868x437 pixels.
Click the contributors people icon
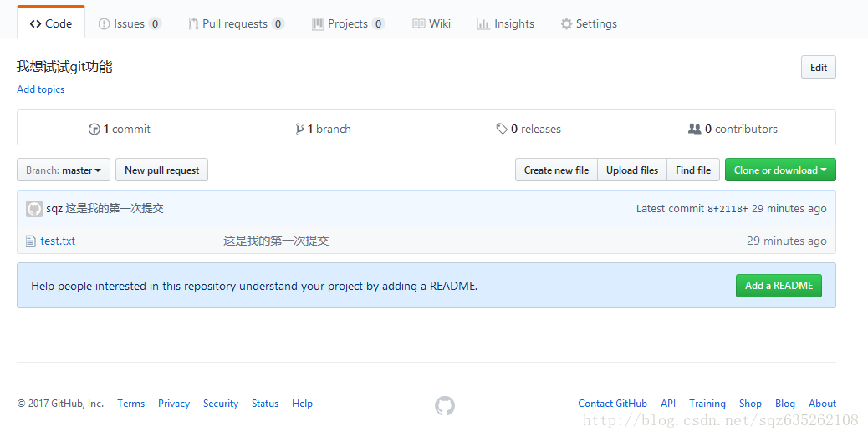[x=694, y=130]
